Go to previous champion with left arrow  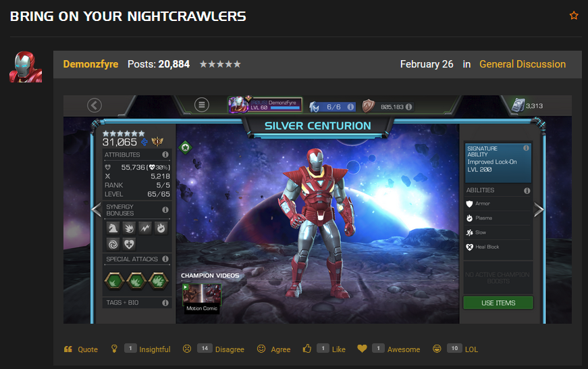click(97, 210)
